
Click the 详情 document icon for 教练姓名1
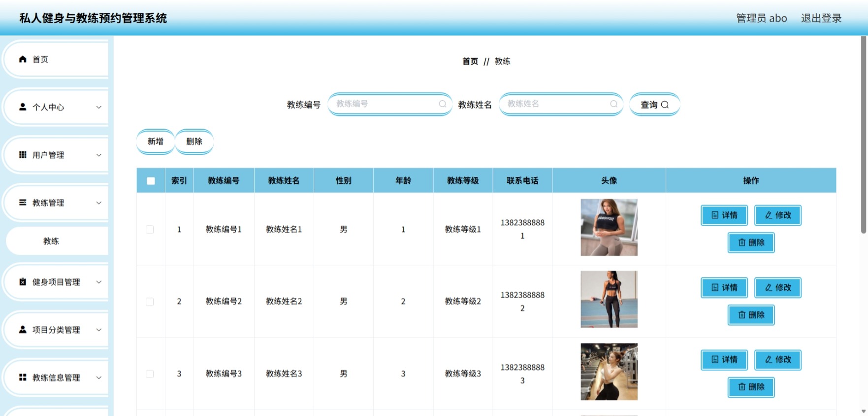(715, 215)
